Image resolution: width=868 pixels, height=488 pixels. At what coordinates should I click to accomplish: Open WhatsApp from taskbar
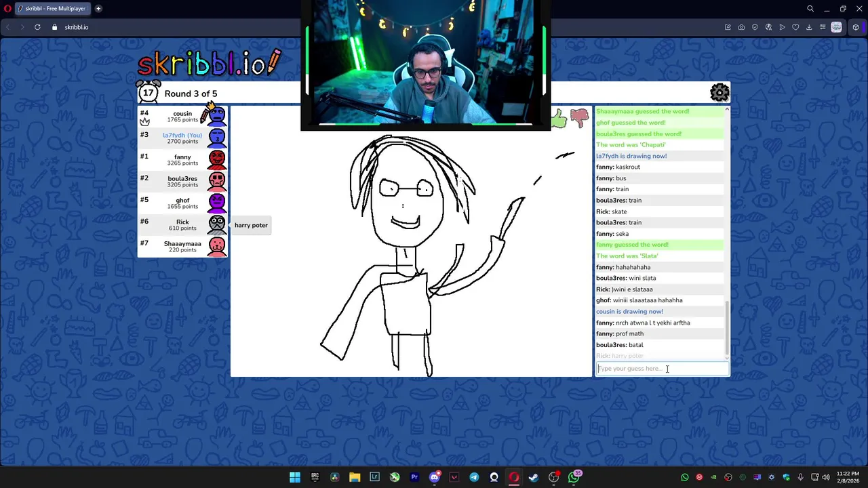pos(574,477)
